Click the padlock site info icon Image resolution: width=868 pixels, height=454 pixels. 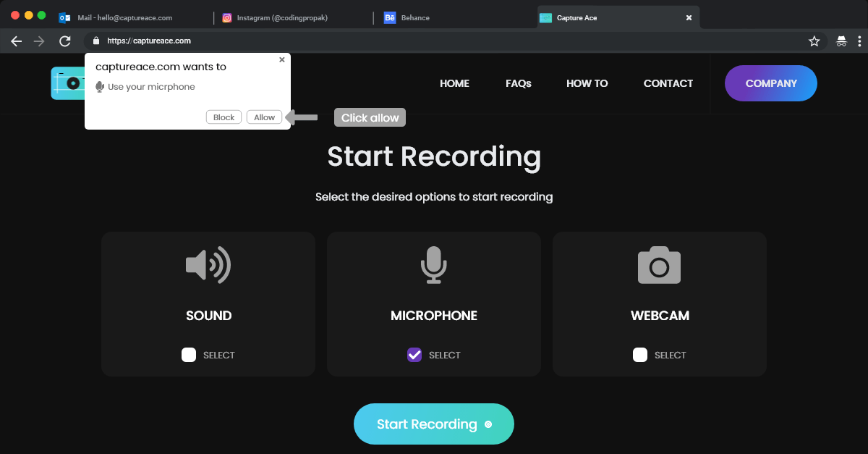coord(95,41)
